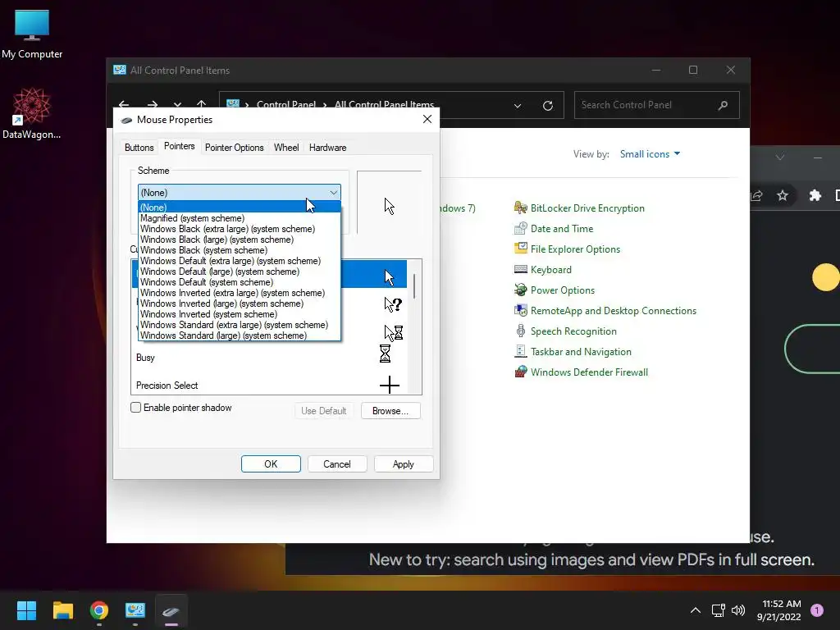Apply the Mouse Properties changes
Image resolution: width=840 pixels, height=630 pixels.
click(404, 464)
